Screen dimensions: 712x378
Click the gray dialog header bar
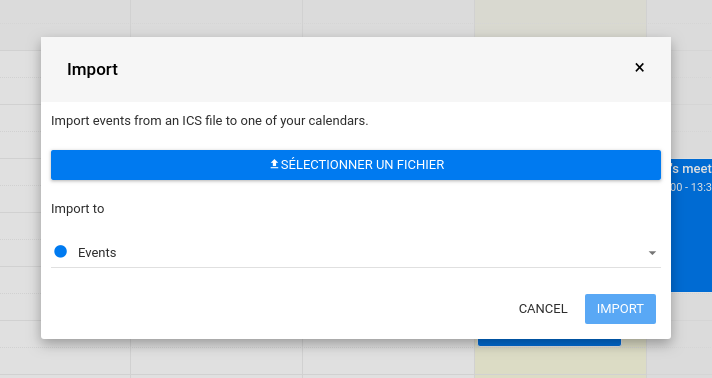point(356,70)
